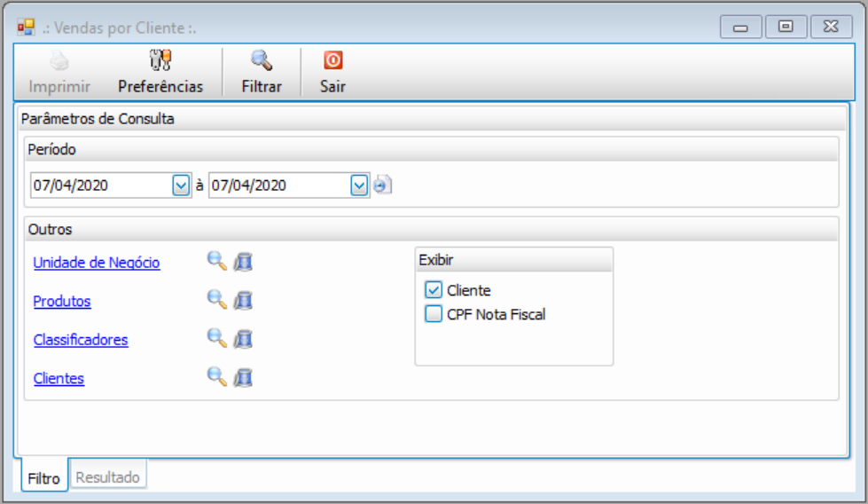Clear Classificadores selection icon
Viewport: 868px width, 504px height.
click(243, 339)
